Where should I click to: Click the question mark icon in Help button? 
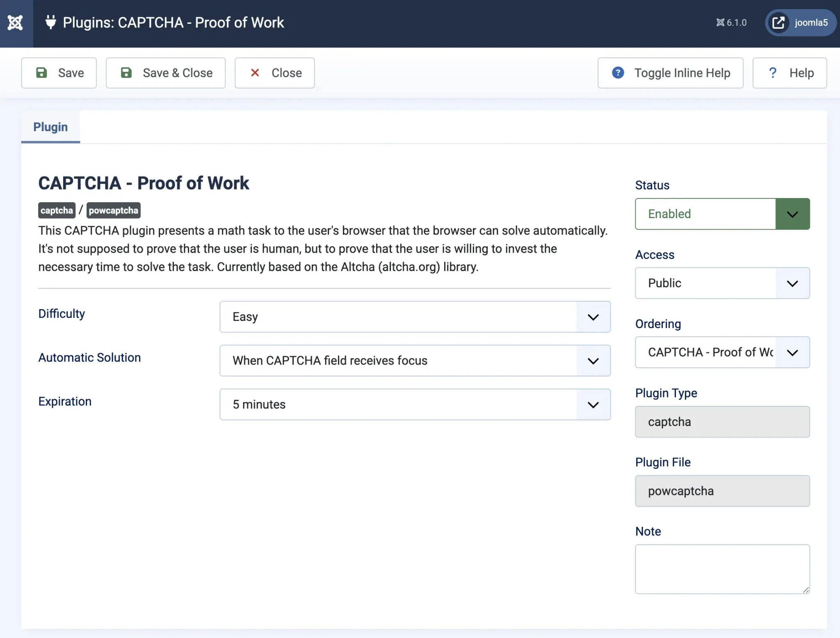tap(773, 73)
